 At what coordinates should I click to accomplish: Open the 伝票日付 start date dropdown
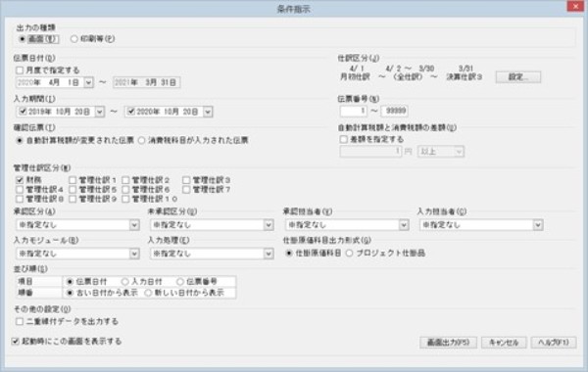pyautogui.click(x=88, y=82)
